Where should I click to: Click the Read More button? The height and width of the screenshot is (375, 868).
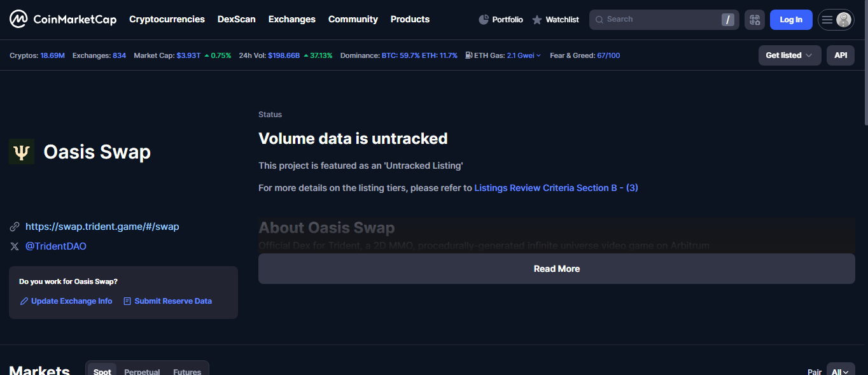pos(556,268)
